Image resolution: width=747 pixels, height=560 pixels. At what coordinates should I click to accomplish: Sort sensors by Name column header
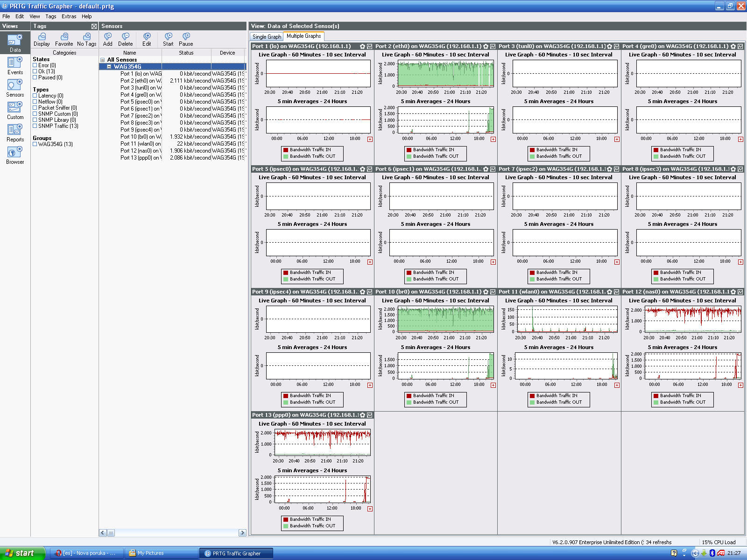pyautogui.click(x=130, y=53)
